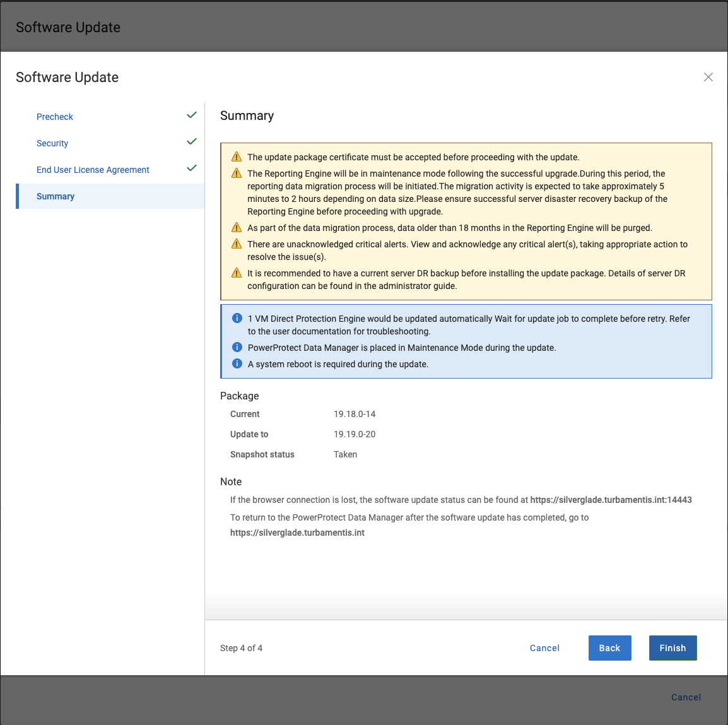Image resolution: width=728 pixels, height=725 pixels.
Task: Click the Update to label
Action: click(249, 434)
